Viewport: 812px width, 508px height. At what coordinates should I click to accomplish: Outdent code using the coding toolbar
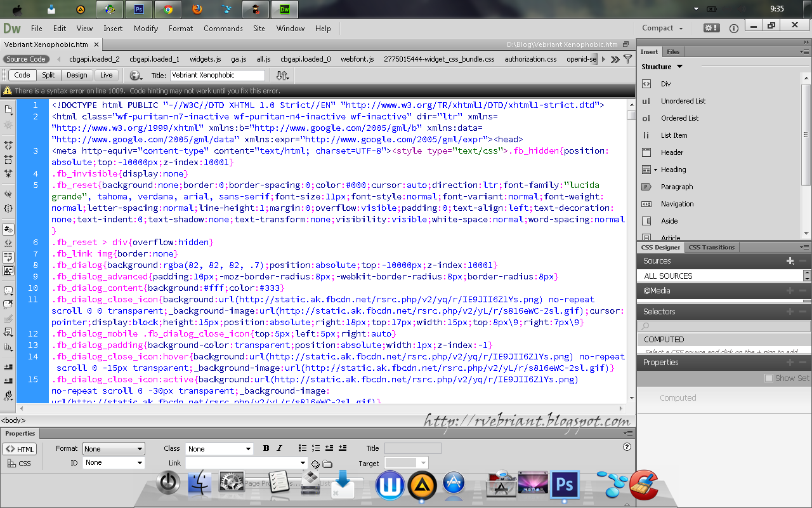pos(8,381)
